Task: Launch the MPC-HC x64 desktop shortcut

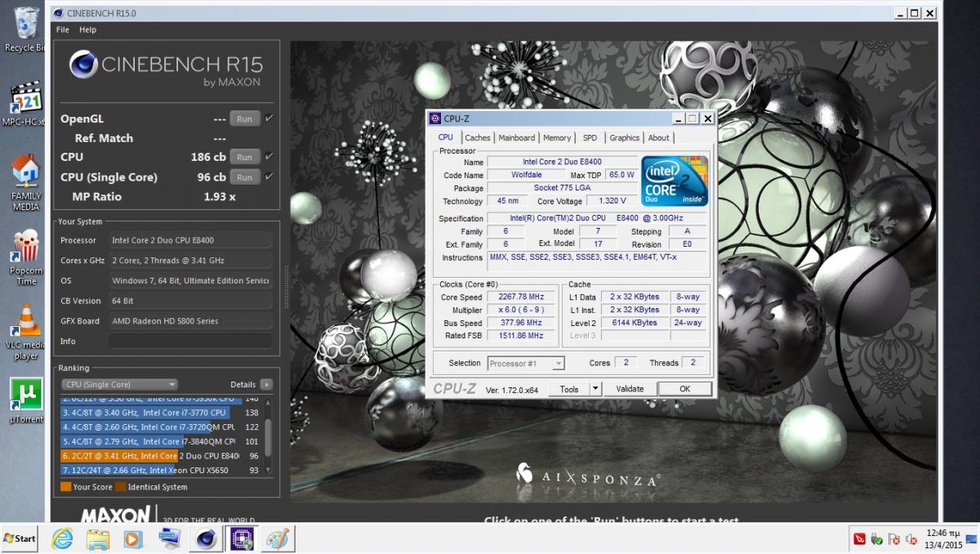Action: tap(26, 104)
